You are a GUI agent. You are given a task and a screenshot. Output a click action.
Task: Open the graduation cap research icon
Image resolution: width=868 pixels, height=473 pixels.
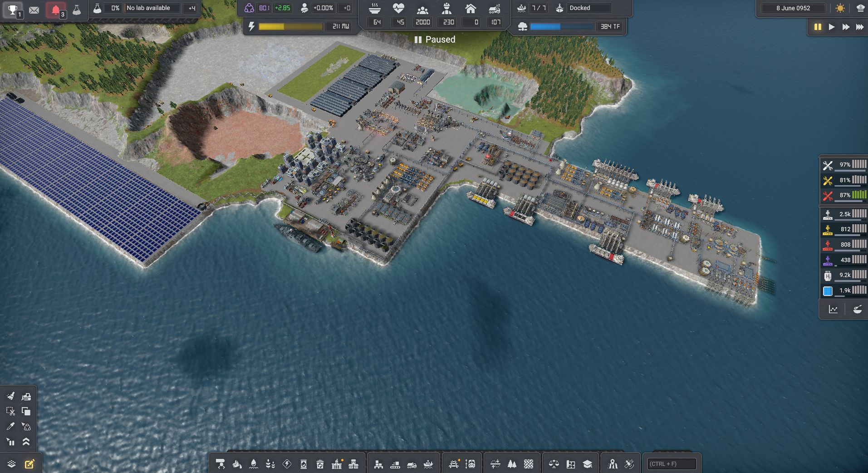click(588, 464)
